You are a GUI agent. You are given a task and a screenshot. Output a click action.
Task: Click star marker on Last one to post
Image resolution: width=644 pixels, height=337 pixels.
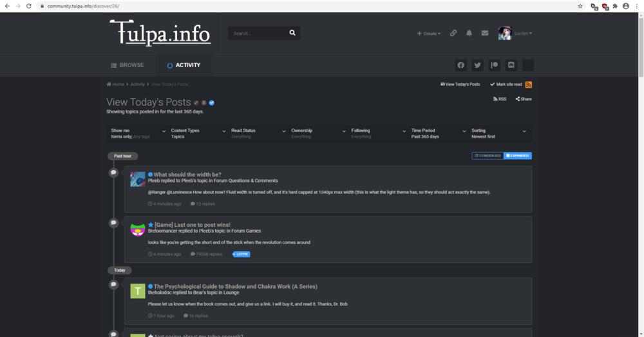pyautogui.click(x=151, y=225)
